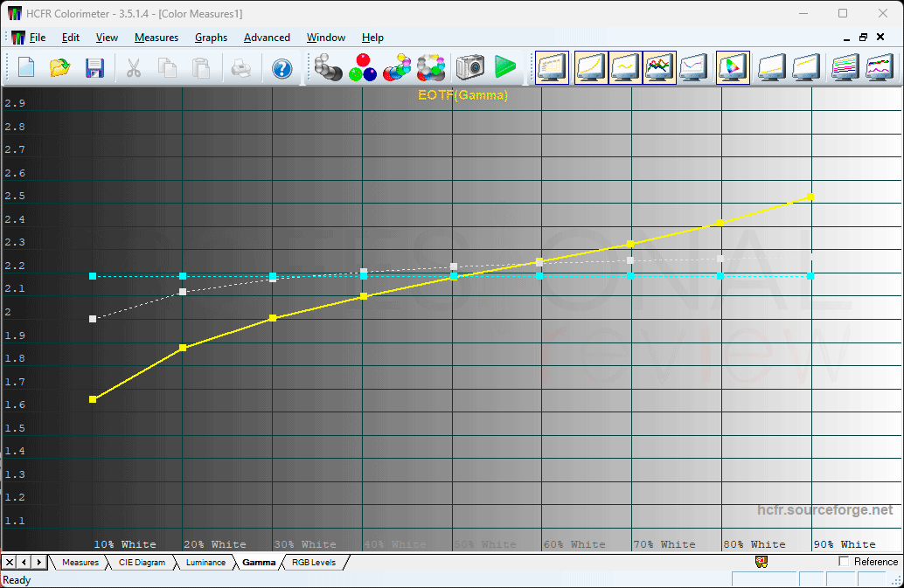Screen dimensions: 904x588
Task: Open the first yellow-line monitor view icon
Action: pos(772,67)
